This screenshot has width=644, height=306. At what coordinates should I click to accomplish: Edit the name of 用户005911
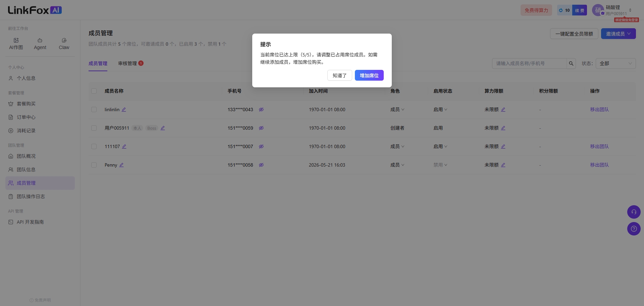[163, 128]
